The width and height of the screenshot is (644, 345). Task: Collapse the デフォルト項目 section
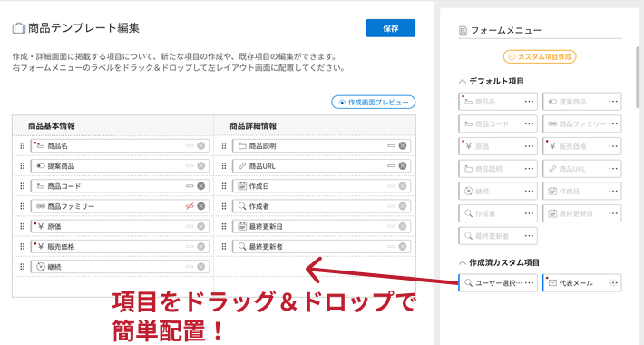click(463, 82)
